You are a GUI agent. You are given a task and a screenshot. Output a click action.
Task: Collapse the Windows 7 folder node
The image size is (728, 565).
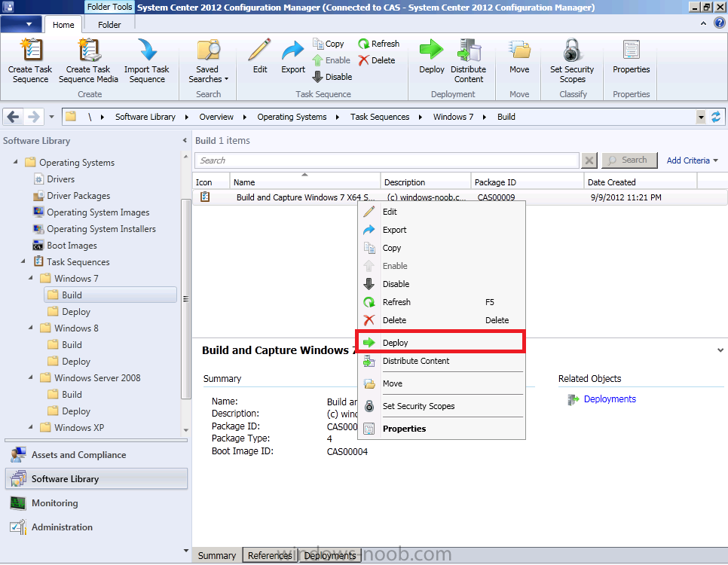pos(31,278)
